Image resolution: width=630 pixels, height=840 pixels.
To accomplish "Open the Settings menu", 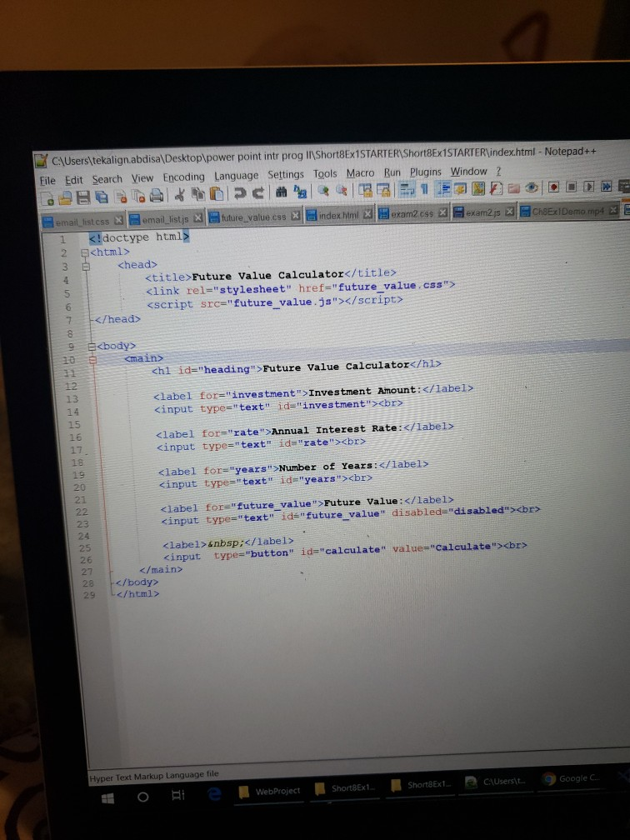I will coord(286,175).
